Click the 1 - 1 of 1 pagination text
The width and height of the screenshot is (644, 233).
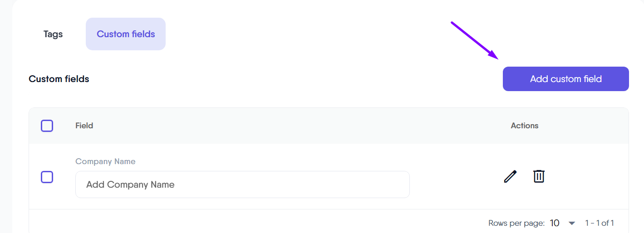tap(599, 223)
